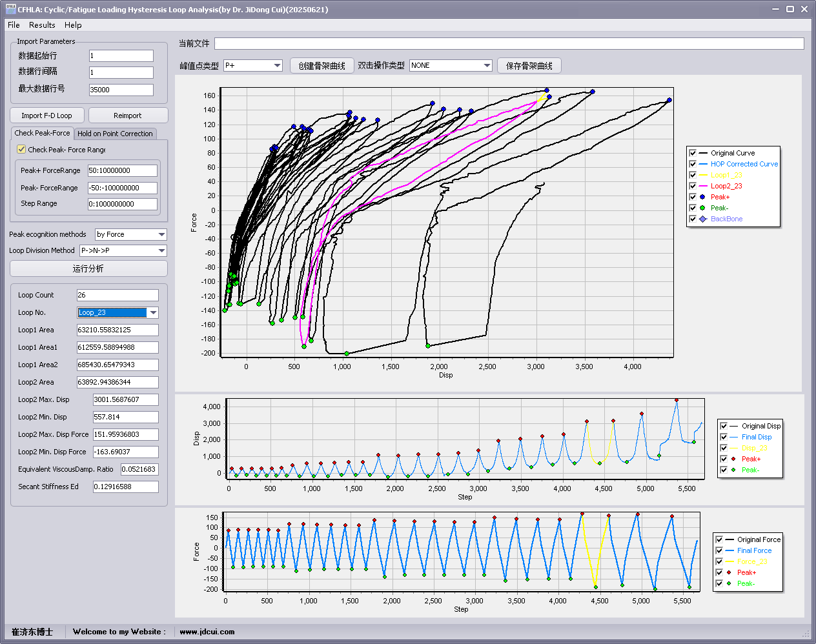This screenshot has height=644, width=816.
Task: Uncheck the Check Peak-Force Range checkbox
Action: 21,149
